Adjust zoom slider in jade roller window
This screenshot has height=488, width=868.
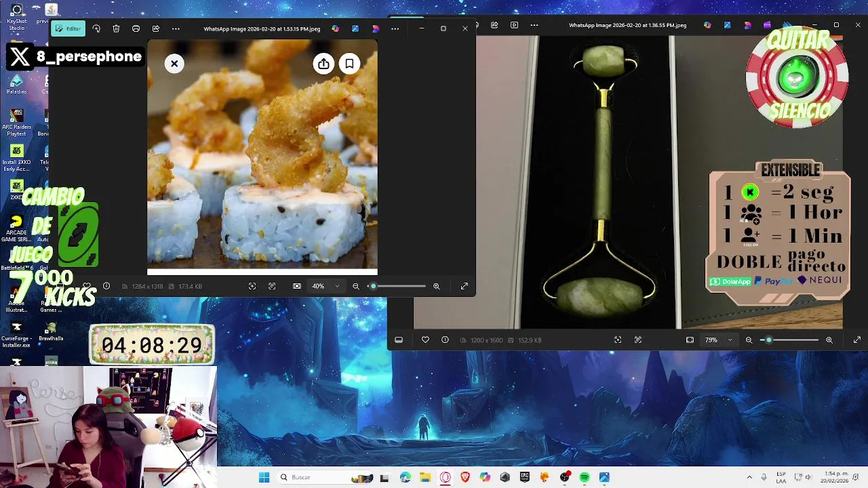[x=789, y=340]
